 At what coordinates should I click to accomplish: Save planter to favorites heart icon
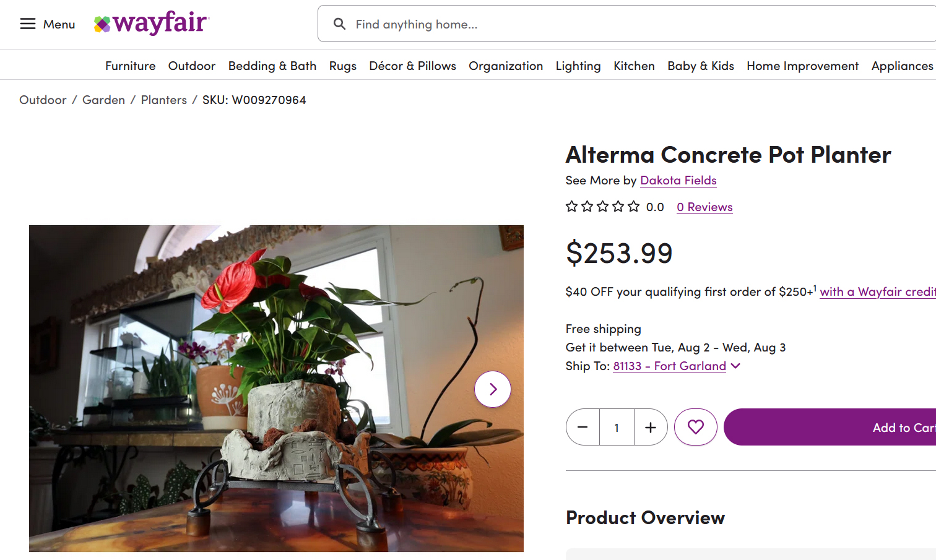point(695,427)
